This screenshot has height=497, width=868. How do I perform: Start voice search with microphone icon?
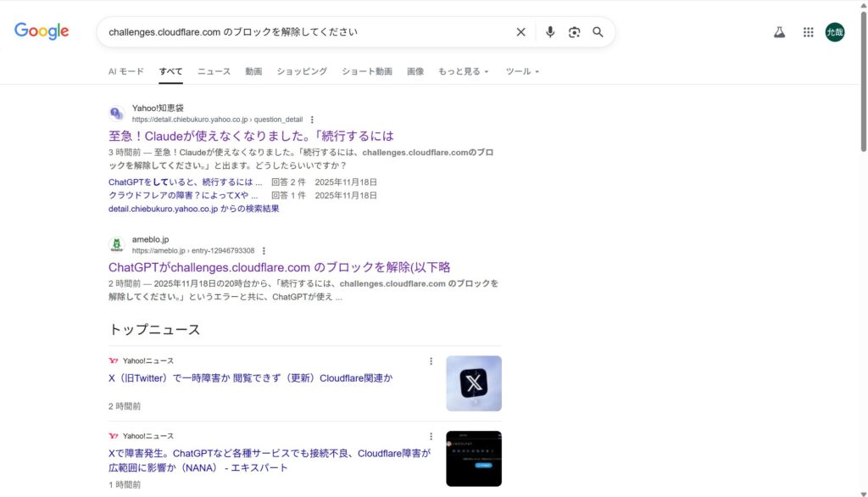click(x=550, y=32)
